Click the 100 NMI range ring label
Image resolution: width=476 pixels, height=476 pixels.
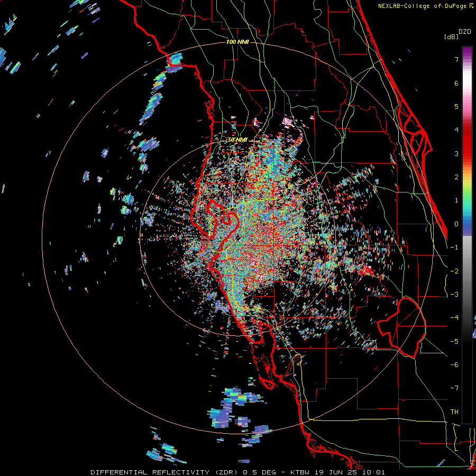point(237,42)
